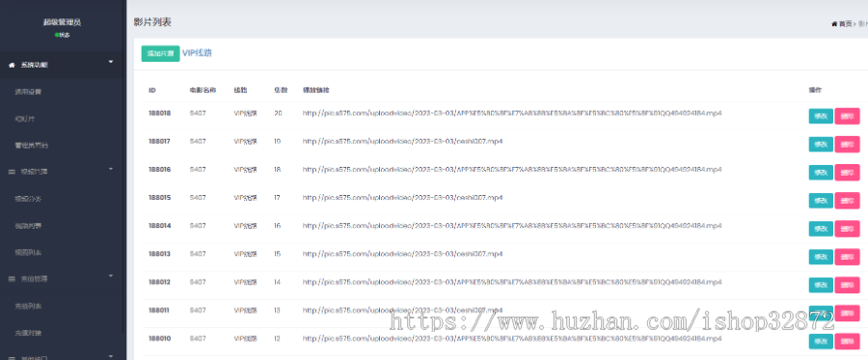This screenshot has height=360, width=868.
Task: Select ID cell 188016
Action: click(x=159, y=170)
